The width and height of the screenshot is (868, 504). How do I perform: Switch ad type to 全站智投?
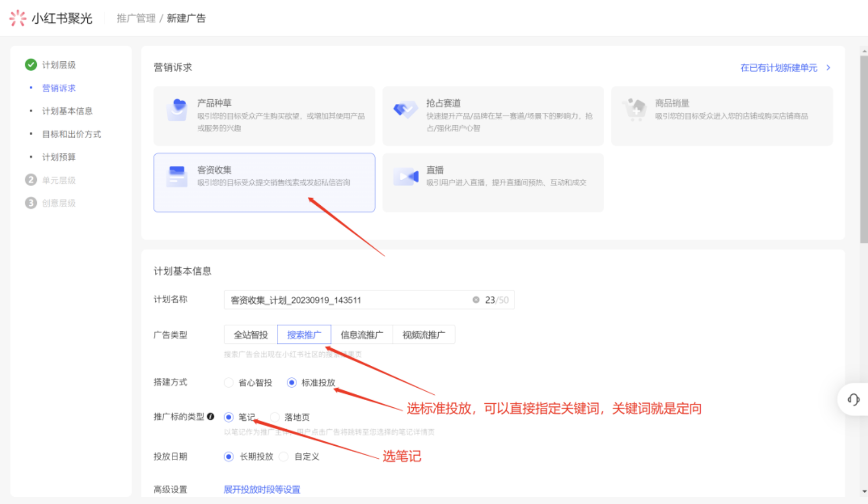[251, 335]
